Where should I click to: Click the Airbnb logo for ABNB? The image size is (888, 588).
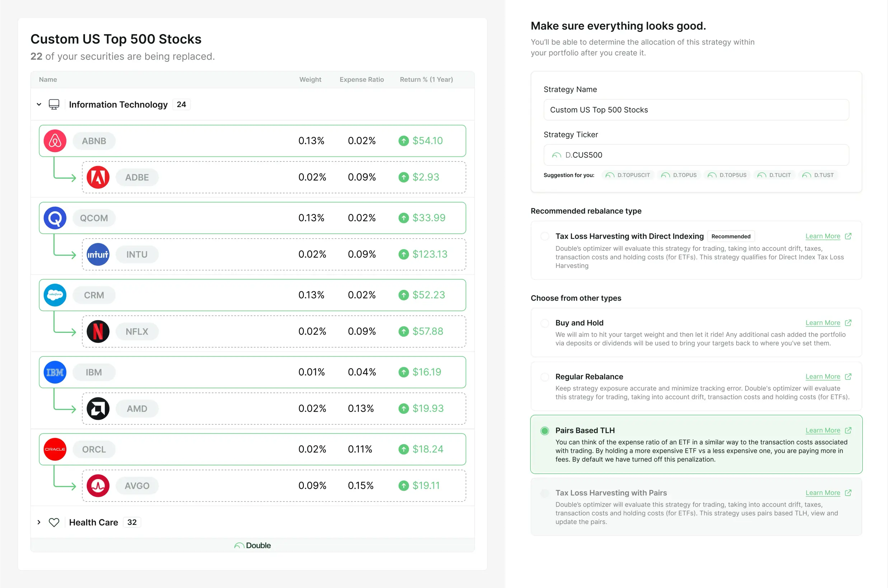[x=55, y=141]
